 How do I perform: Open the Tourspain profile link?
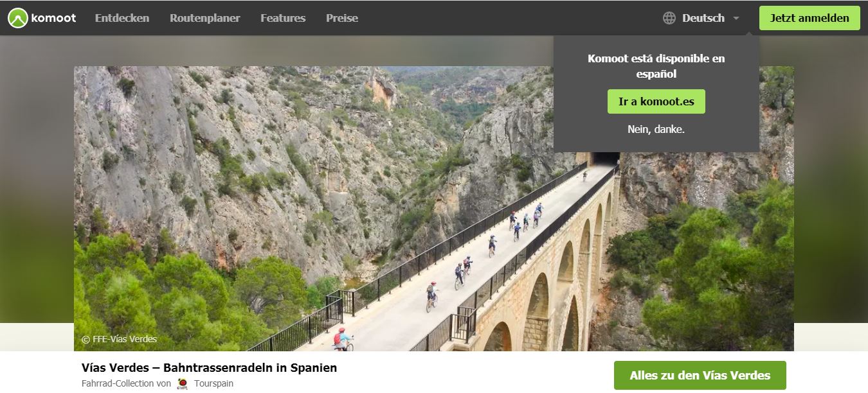(x=213, y=383)
